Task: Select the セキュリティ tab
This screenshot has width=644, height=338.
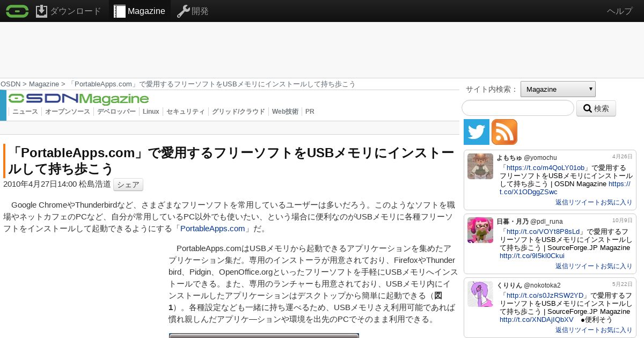Action: tap(186, 112)
